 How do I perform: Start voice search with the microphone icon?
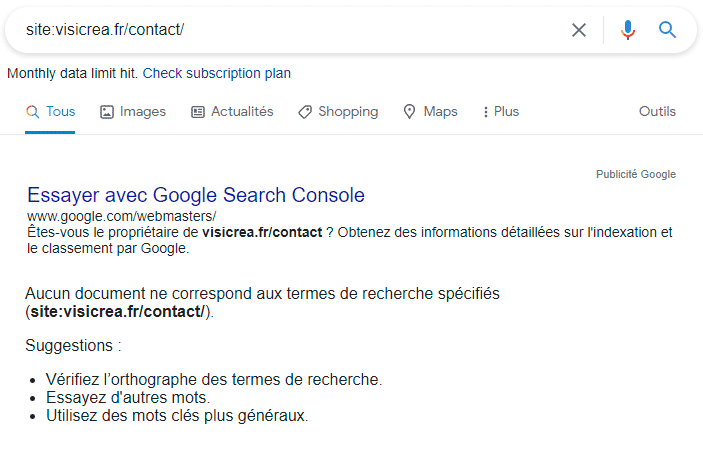(x=628, y=30)
